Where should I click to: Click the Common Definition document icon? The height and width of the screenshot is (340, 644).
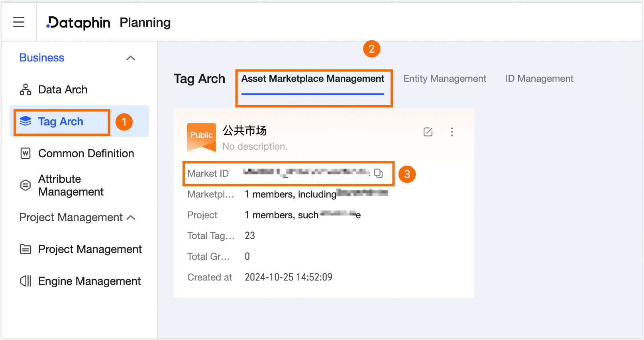(x=26, y=153)
